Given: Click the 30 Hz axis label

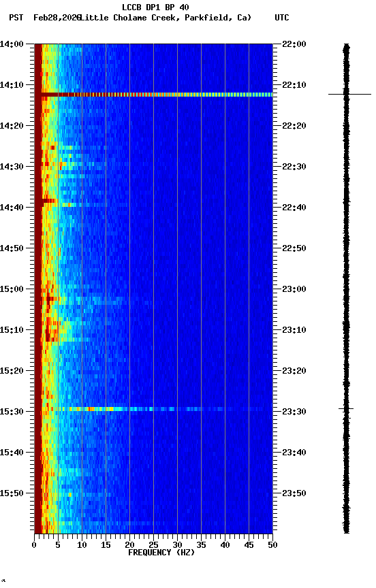Looking at the screenshot, I should pos(177,545).
